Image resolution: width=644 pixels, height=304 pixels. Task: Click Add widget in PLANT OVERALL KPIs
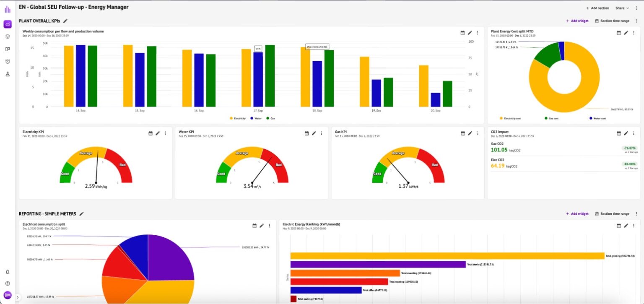tap(577, 21)
